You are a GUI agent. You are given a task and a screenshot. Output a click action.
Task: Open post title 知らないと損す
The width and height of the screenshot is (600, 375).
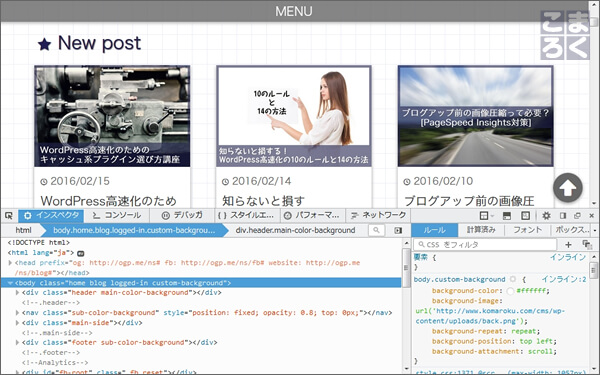point(264,201)
